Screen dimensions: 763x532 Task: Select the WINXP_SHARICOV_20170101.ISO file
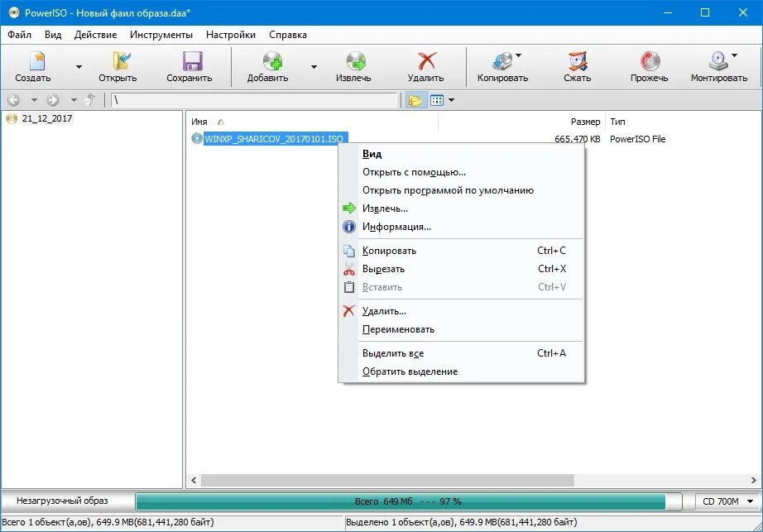(x=275, y=139)
